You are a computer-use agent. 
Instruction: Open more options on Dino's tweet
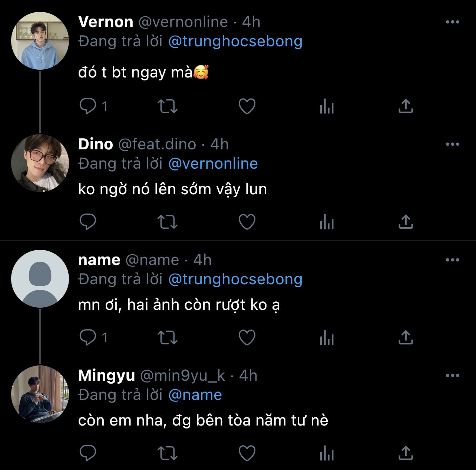coord(452,144)
